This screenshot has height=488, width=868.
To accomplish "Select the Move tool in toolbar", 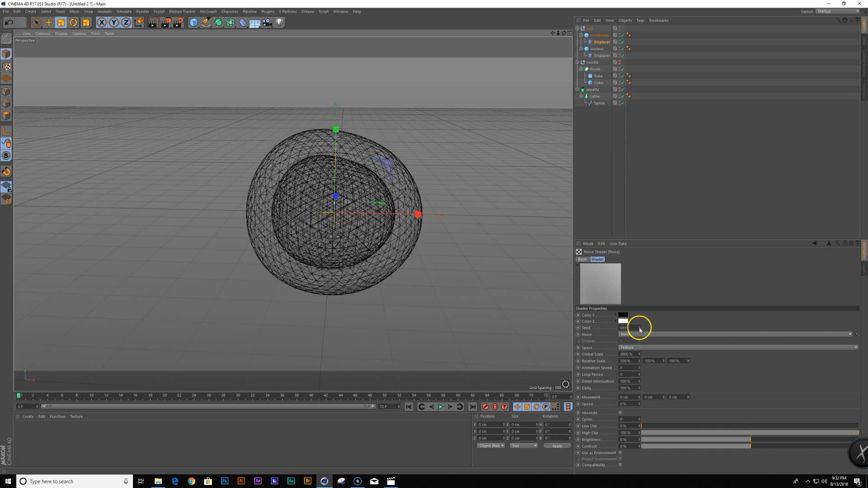I will click(48, 23).
